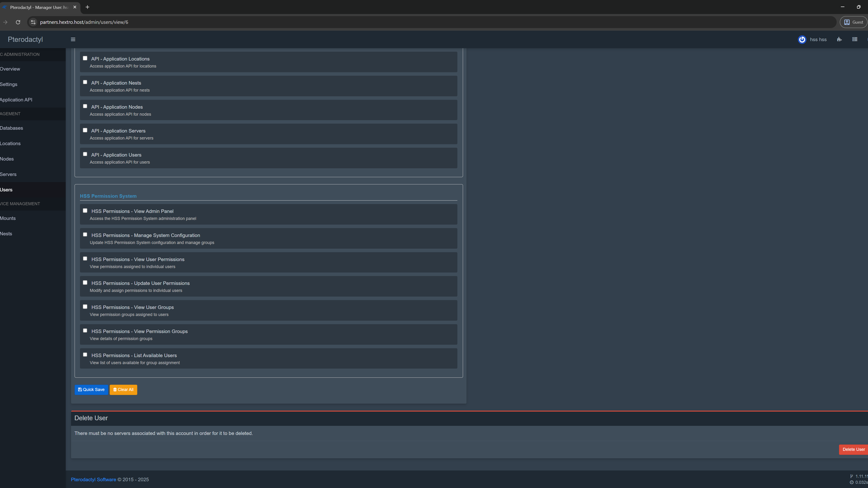The image size is (868, 488).
Task: Open a new browser tab
Action: pos(87,7)
